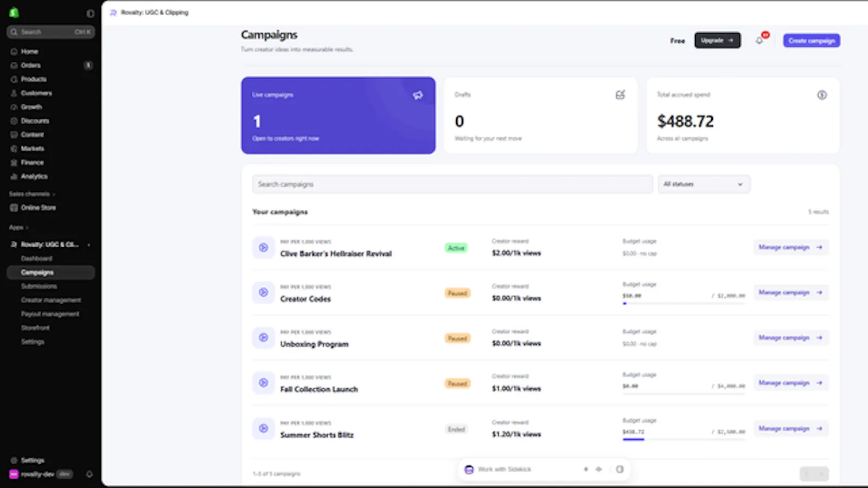This screenshot has height=488, width=868.
Task: Click the Paused badge on Unboxing Program
Action: point(457,338)
